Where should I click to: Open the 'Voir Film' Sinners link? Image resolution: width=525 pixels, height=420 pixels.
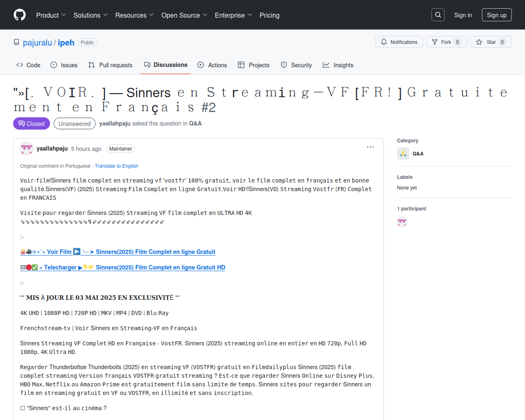pos(118,252)
